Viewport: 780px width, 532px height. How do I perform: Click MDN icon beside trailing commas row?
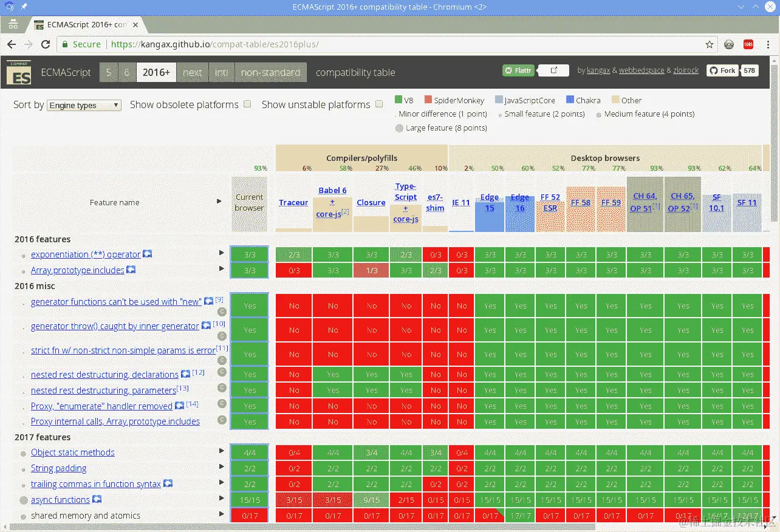pos(168,483)
